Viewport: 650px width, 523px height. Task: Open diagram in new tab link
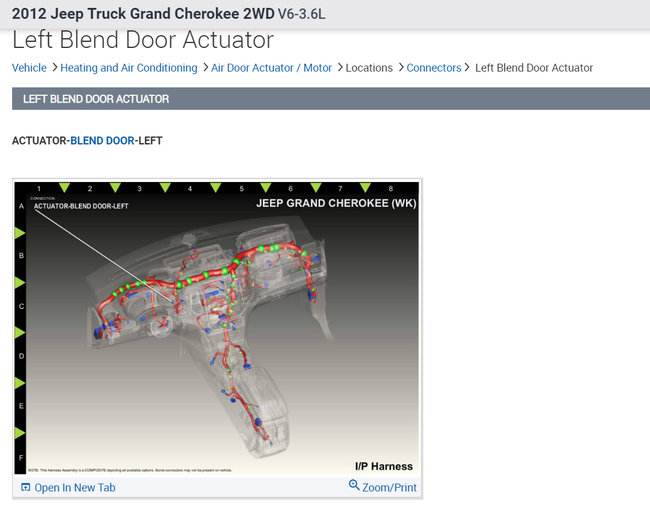[75, 487]
